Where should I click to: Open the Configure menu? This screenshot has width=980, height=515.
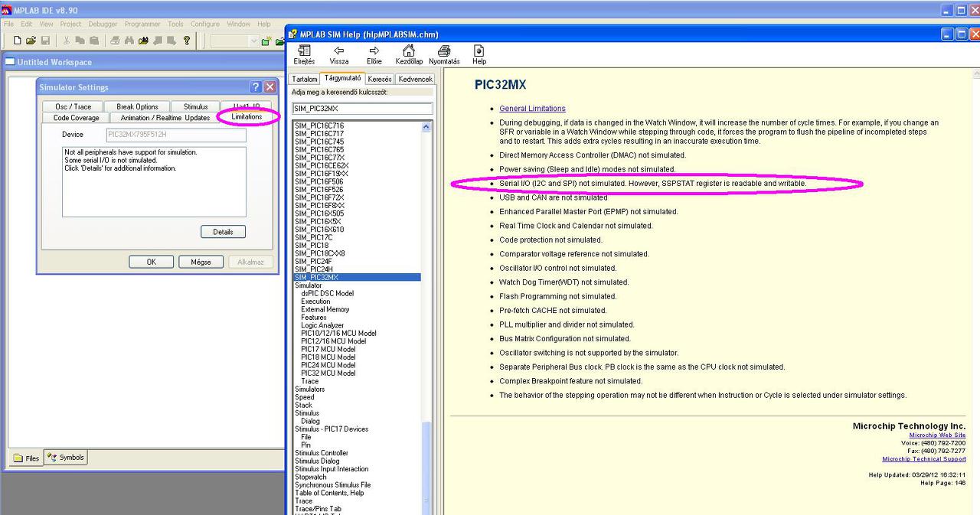tap(204, 24)
